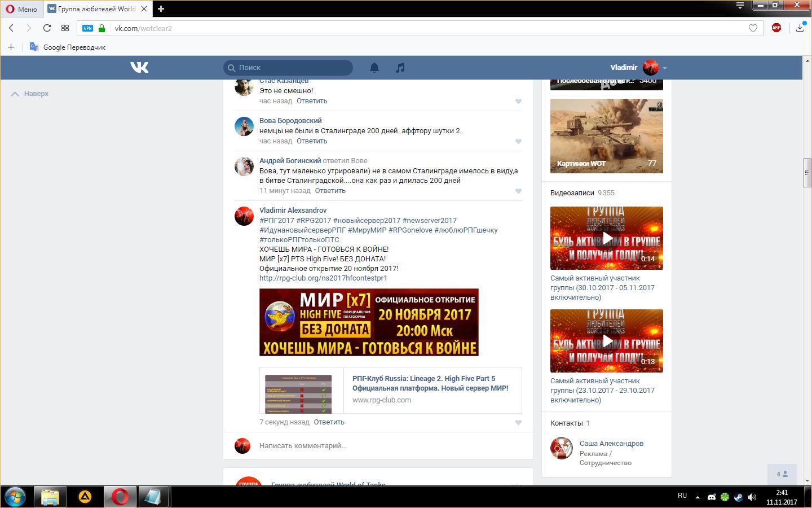Viewport: 812px width, 508px height.
Task: Expand the Vladimir profile dropdown arrow
Action: (665, 68)
